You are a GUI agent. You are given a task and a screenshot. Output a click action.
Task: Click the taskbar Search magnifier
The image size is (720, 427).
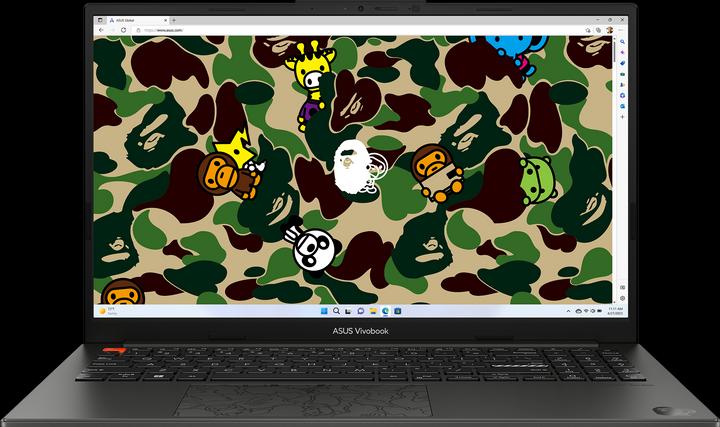click(336, 311)
